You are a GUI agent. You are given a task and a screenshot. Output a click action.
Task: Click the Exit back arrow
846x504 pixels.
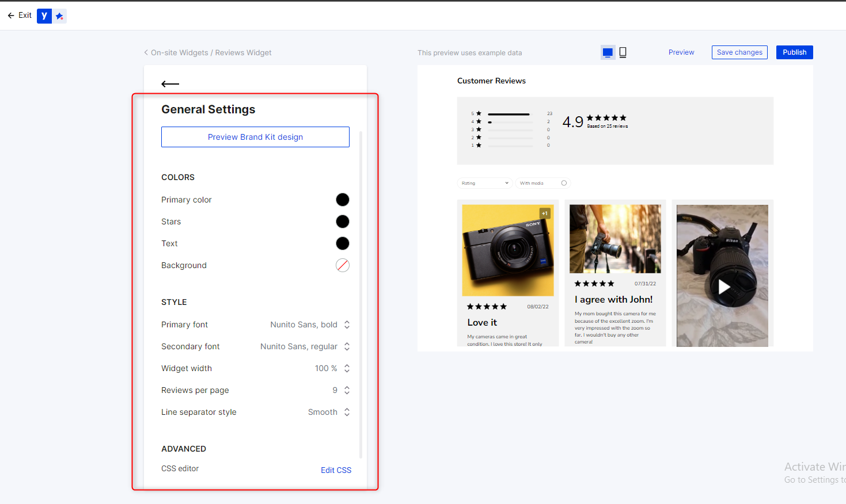pos(11,16)
